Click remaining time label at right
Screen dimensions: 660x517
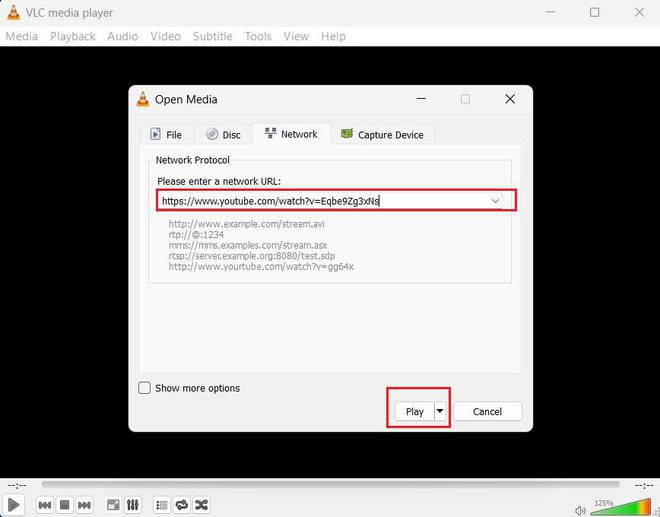pos(644,486)
